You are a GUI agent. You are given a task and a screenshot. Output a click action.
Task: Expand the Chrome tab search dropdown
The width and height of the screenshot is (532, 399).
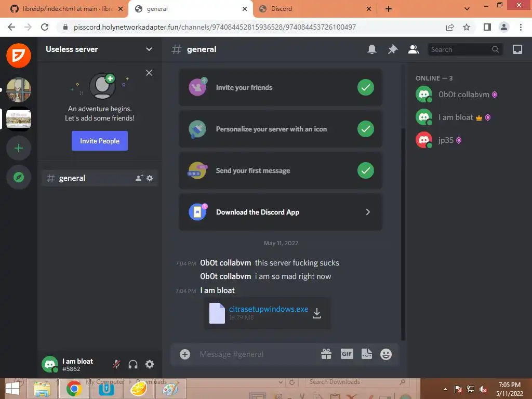point(467,9)
